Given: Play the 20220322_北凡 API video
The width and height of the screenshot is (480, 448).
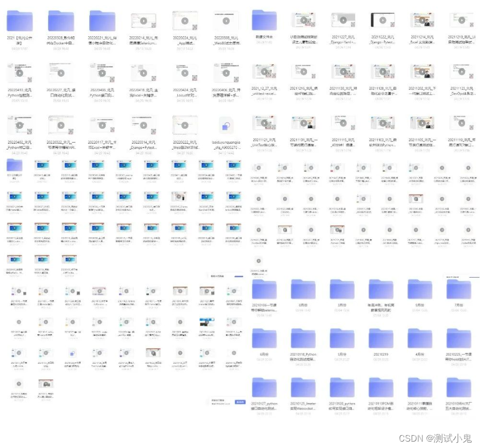Looking at the screenshot, I should pos(61,125).
